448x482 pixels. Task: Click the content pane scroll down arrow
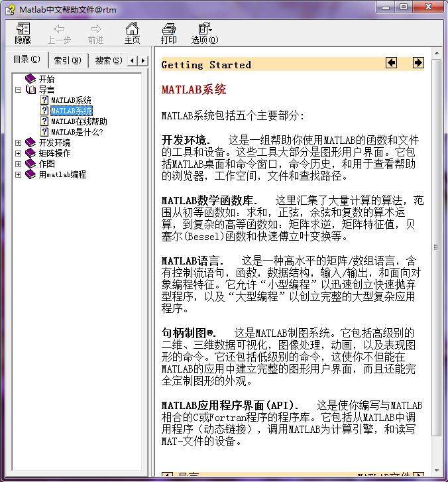(x=437, y=471)
